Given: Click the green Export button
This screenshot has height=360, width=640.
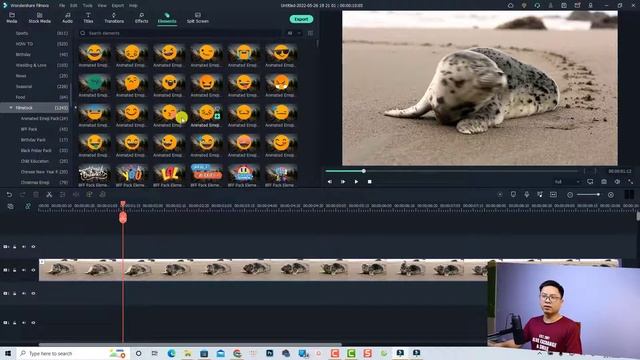Looking at the screenshot, I should [301, 19].
